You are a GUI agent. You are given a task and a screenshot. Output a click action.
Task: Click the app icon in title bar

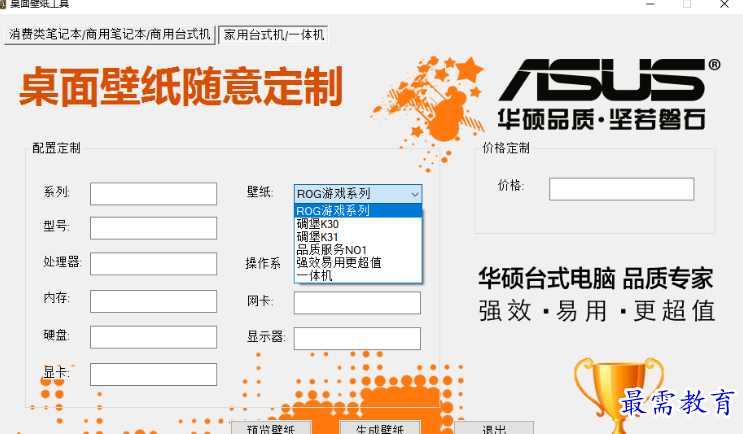tap(2, 4)
